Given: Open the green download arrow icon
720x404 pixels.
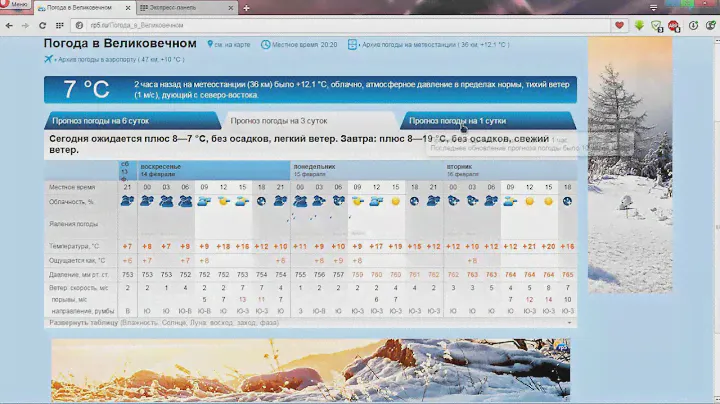Looking at the screenshot, I should [639, 24].
